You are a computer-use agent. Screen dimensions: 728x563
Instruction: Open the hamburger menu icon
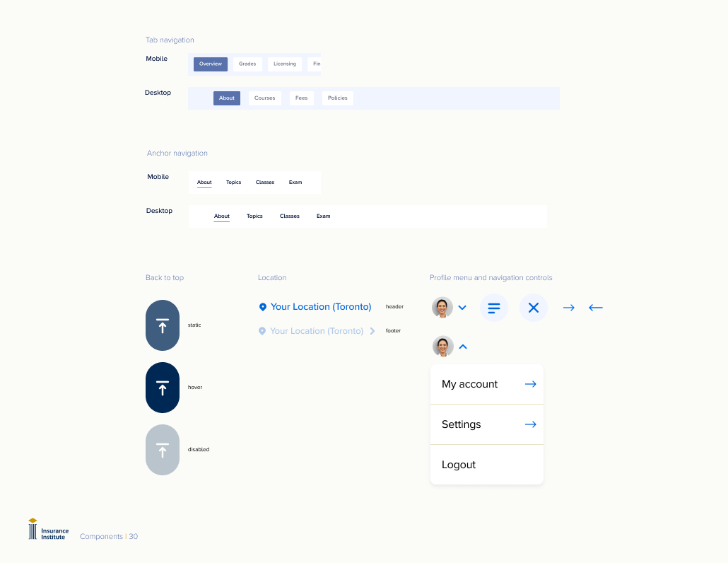(494, 308)
